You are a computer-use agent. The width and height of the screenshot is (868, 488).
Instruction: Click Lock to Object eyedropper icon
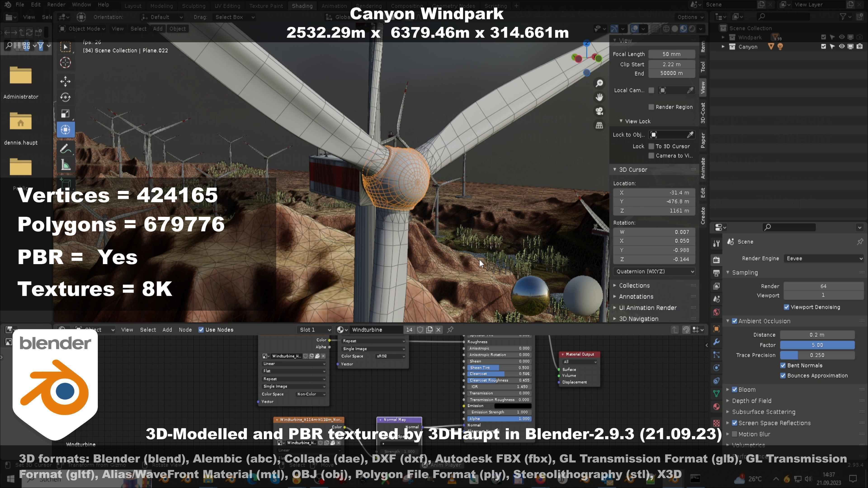point(690,135)
